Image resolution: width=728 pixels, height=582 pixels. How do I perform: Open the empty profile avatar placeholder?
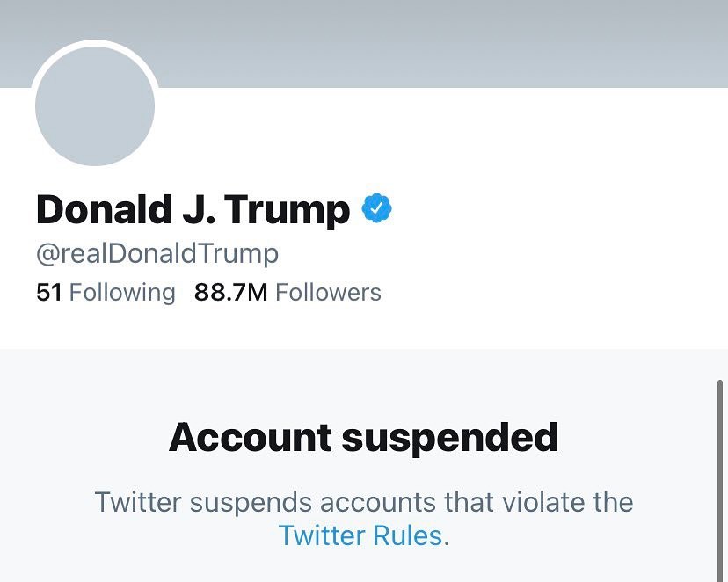[95, 106]
